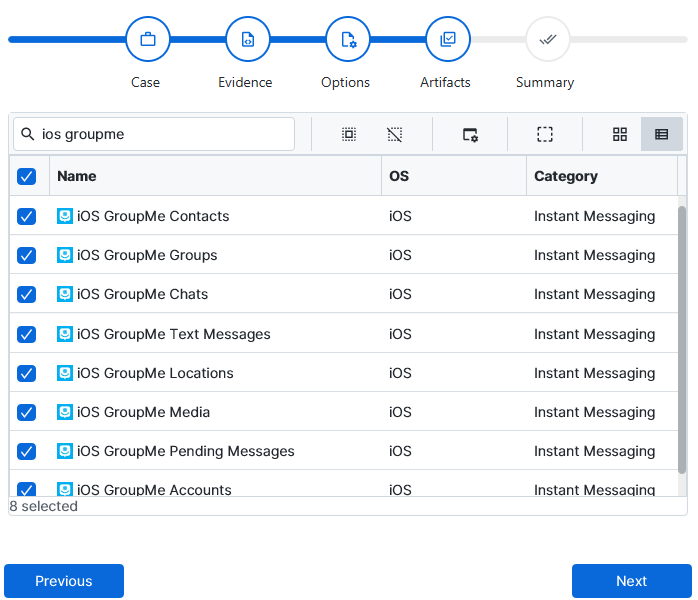The width and height of the screenshot is (698, 600).
Task: Click the artifact list vertical scrollbar
Action: (x=682, y=340)
